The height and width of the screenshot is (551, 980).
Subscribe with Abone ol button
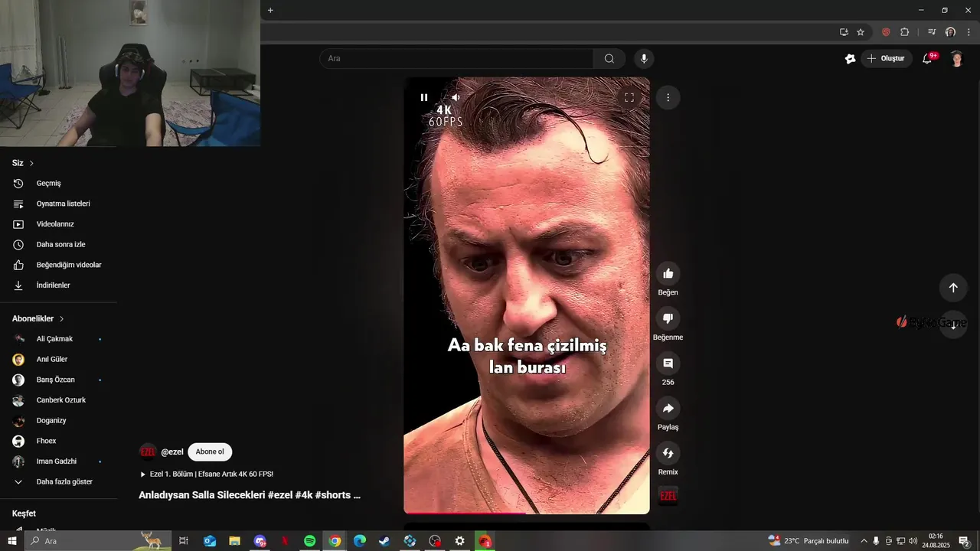[210, 452]
